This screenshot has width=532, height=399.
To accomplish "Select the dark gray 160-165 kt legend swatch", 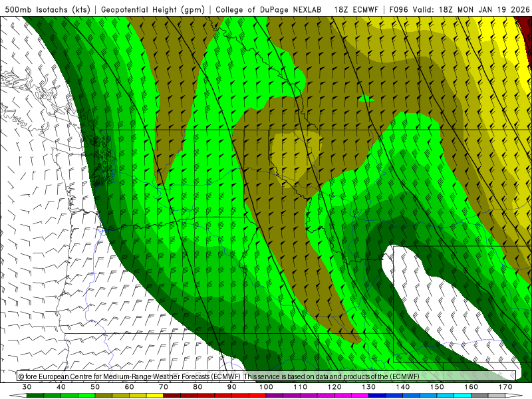I will [x=479, y=396].
